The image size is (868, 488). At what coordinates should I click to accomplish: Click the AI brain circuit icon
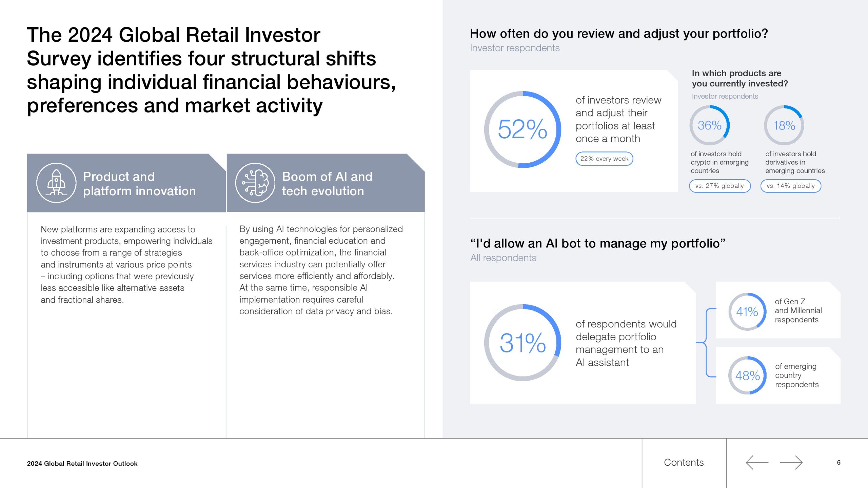(255, 183)
